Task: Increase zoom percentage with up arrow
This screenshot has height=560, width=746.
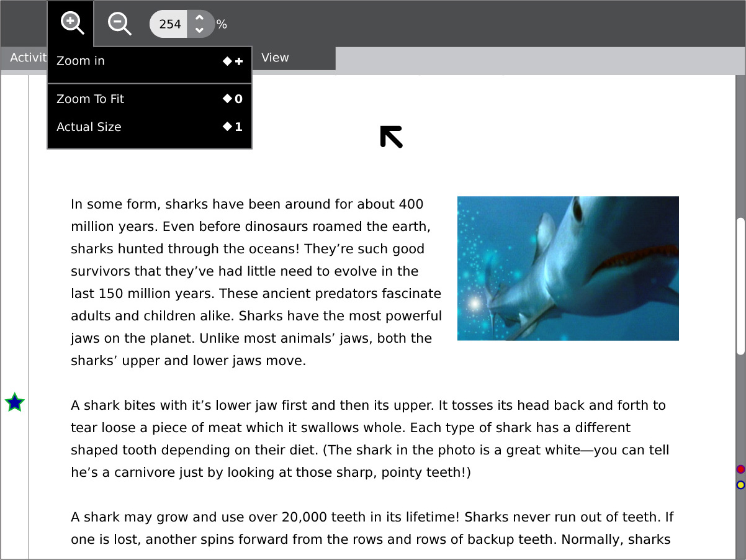Action: point(199,19)
